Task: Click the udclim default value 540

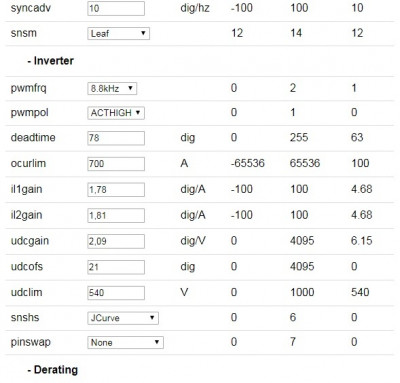Action: pos(360,292)
